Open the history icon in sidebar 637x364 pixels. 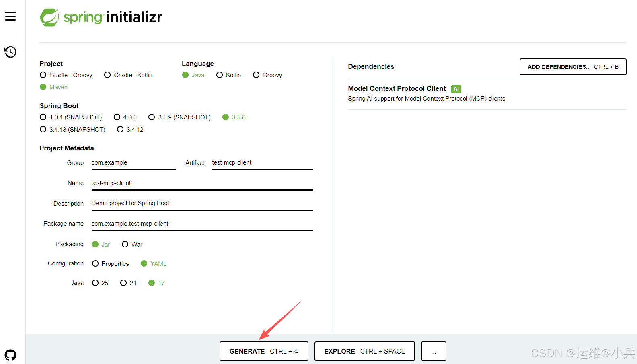pos(10,52)
